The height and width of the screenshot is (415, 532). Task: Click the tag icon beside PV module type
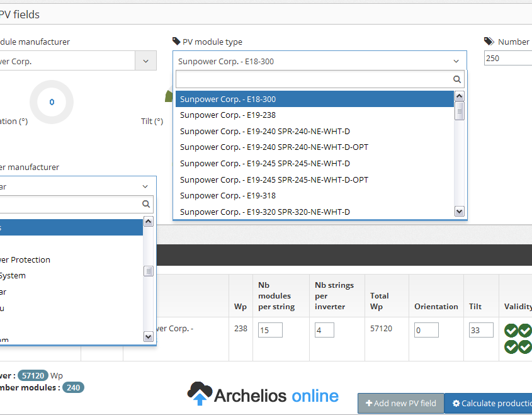[x=176, y=42]
